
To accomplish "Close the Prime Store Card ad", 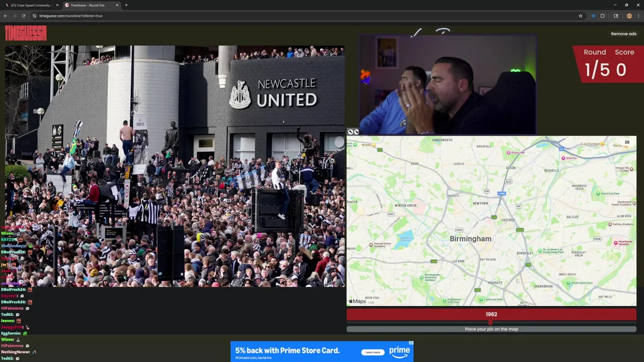I will (x=411, y=343).
